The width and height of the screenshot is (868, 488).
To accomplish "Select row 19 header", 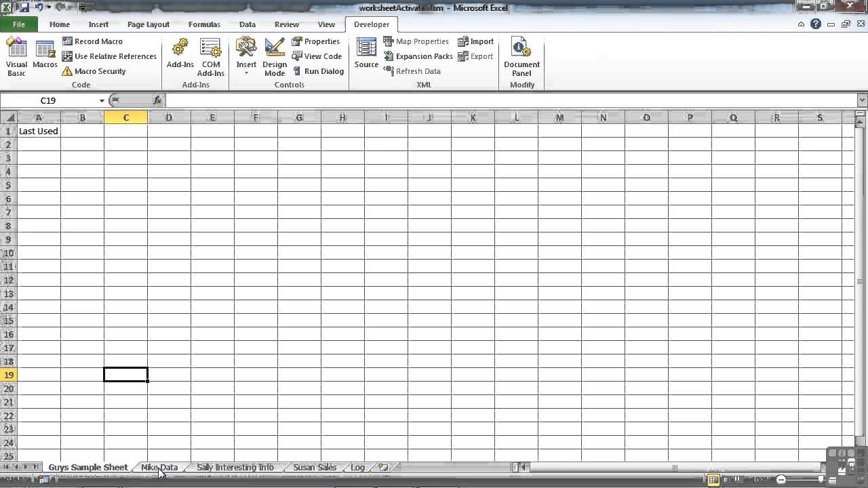I will click(x=9, y=375).
